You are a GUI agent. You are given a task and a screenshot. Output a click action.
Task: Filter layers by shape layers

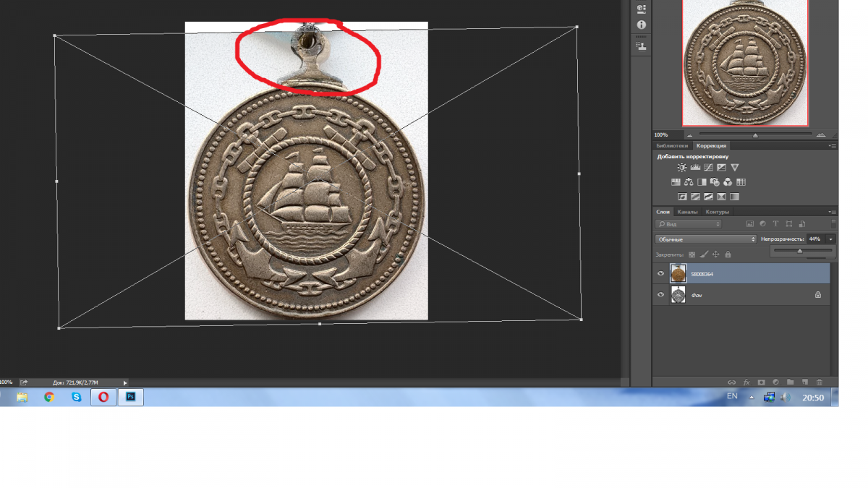tap(789, 224)
